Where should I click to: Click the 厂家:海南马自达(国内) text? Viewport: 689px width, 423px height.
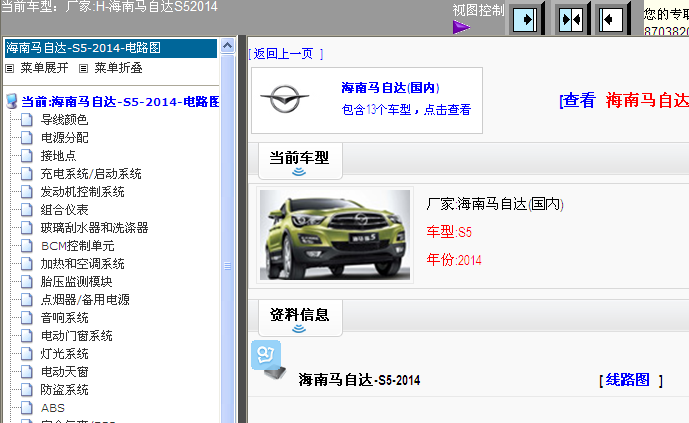(x=495, y=204)
